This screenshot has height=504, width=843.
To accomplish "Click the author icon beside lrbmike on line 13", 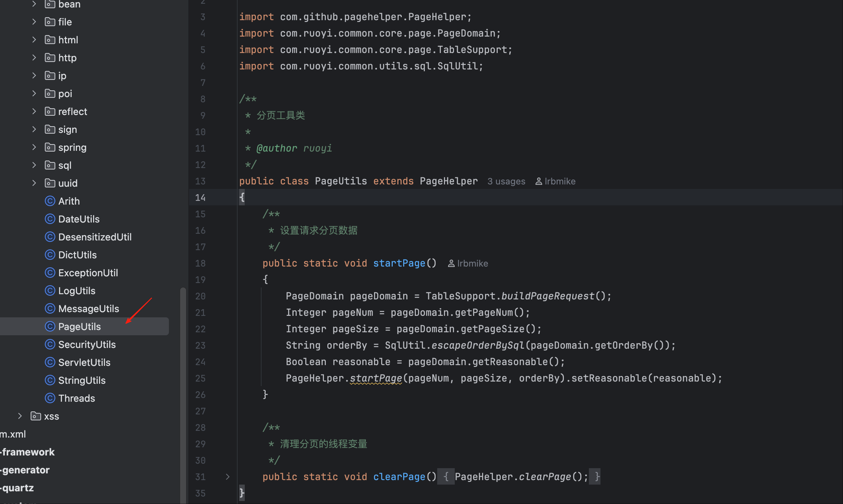I will coord(538,181).
